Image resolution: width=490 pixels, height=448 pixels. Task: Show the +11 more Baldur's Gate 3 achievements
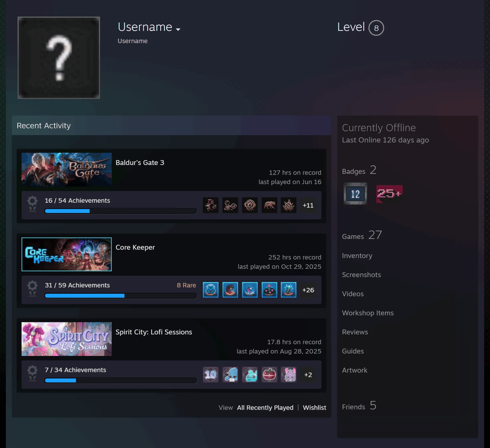tap(308, 205)
